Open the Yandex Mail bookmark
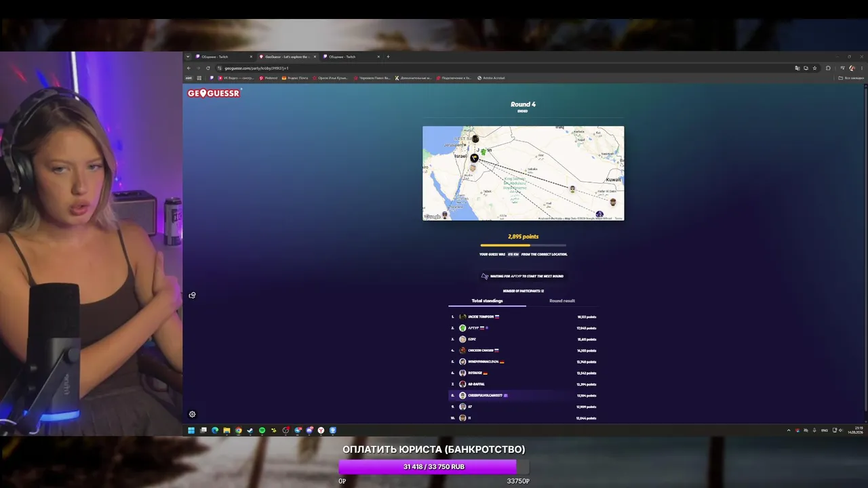This screenshot has width=868, height=488. pyautogui.click(x=295, y=78)
